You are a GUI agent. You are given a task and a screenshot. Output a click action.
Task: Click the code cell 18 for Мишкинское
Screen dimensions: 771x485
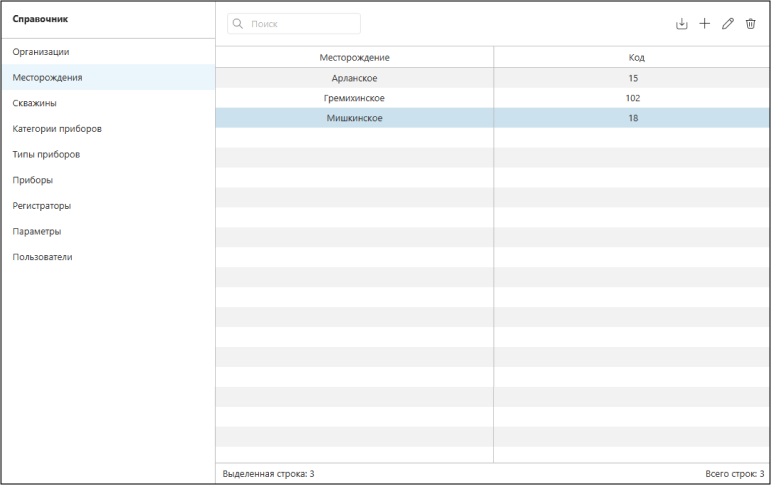point(633,118)
